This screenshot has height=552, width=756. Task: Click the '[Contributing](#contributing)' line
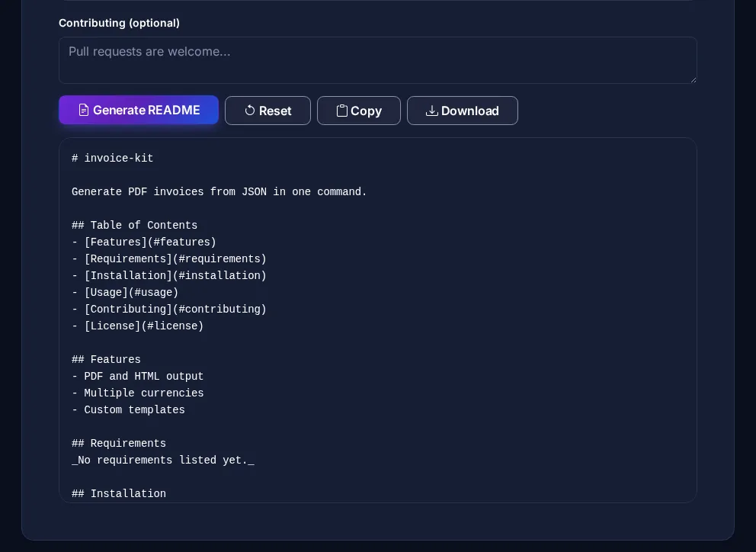pos(169,310)
